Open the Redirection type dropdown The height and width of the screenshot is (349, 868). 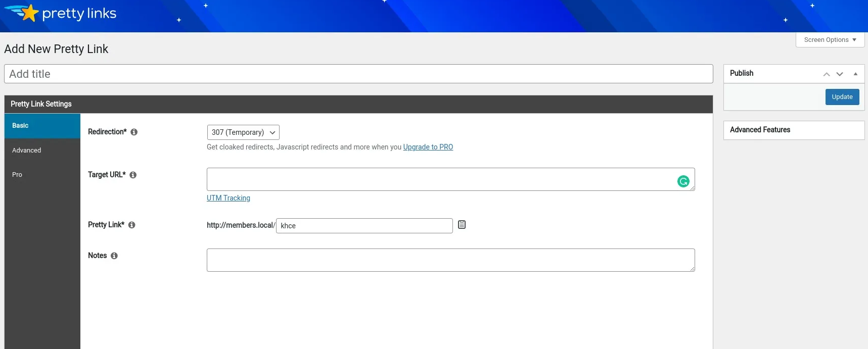pyautogui.click(x=243, y=132)
